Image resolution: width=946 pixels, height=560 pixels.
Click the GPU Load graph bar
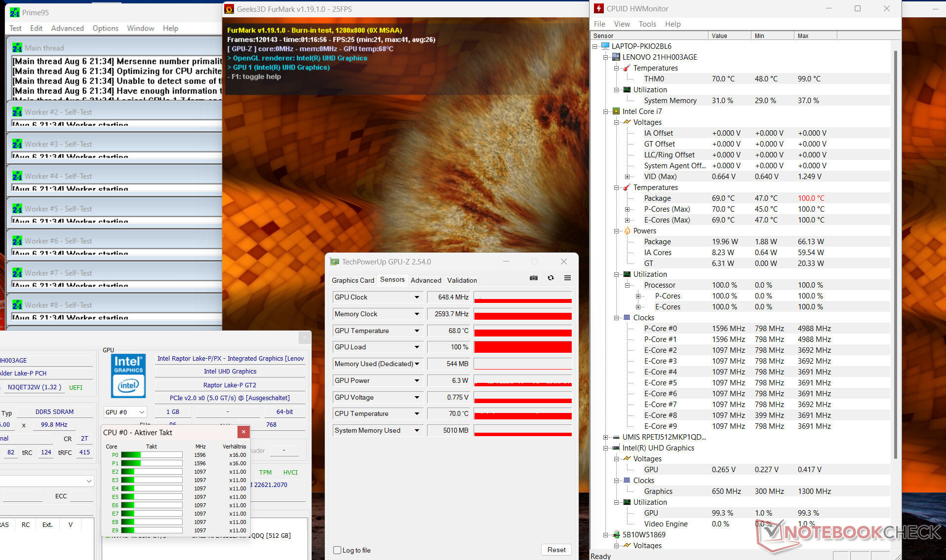(522, 347)
